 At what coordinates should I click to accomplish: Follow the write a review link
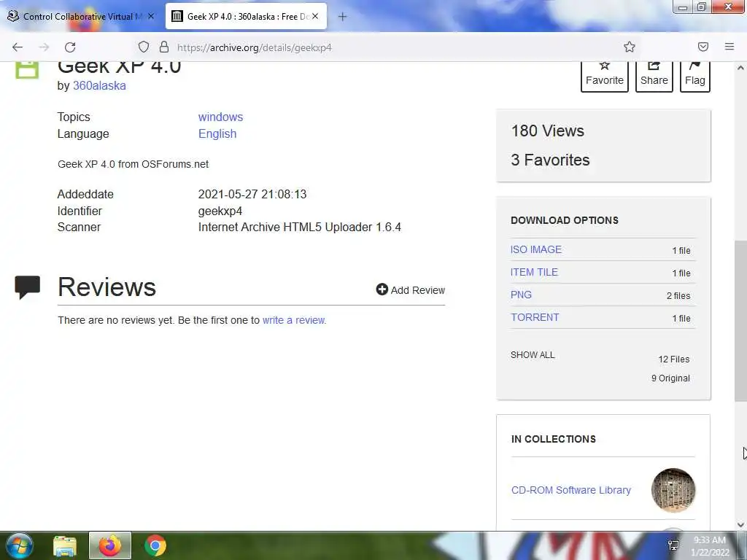pos(293,320)
